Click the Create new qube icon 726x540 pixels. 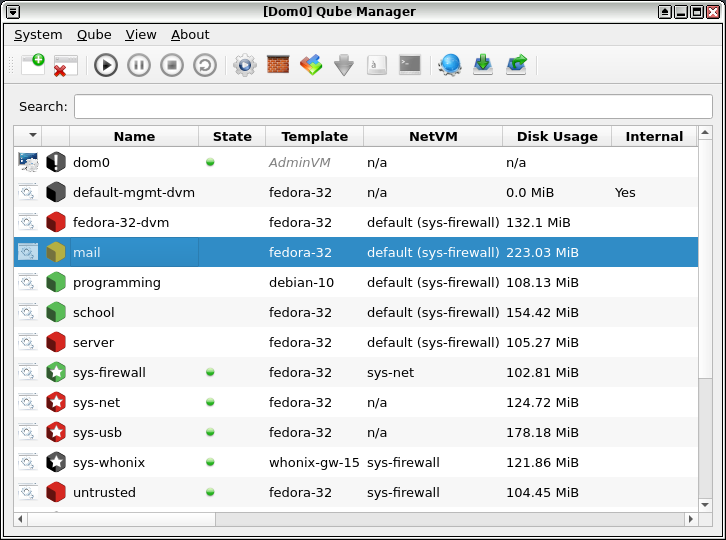[32, 65]
